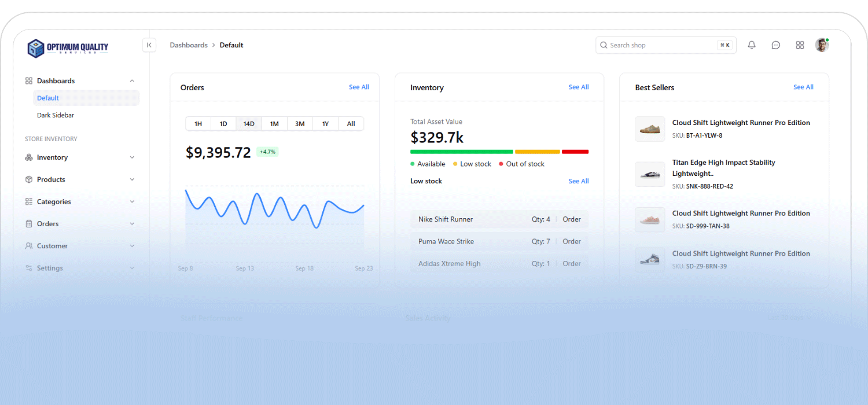Click the notifications bell icon
868x405 pixels.
752,45
